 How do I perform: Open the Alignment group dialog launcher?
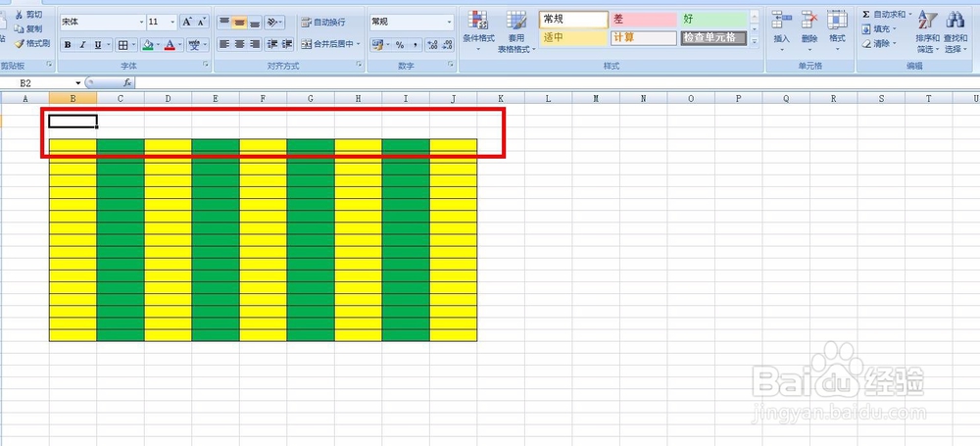click(x=360, y=65)
